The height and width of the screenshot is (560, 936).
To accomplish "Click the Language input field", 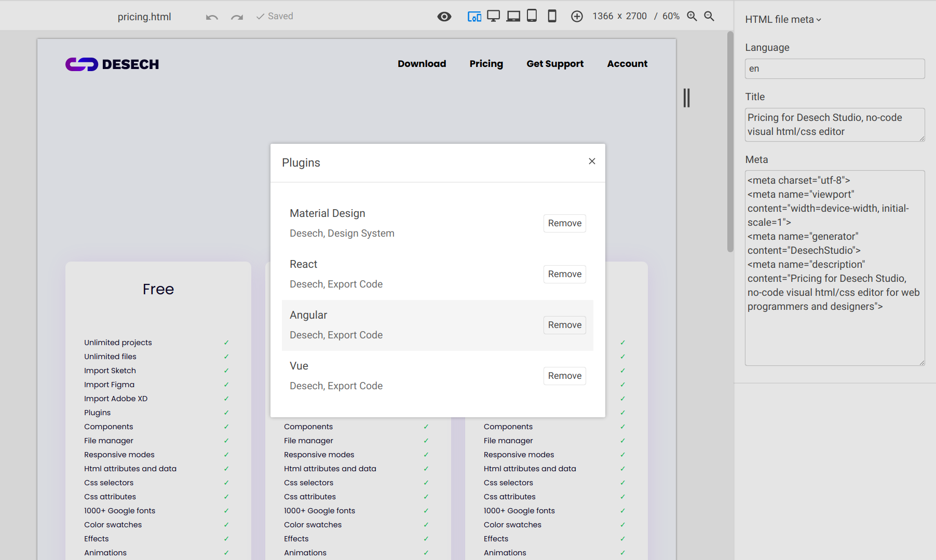I will 835,69.
